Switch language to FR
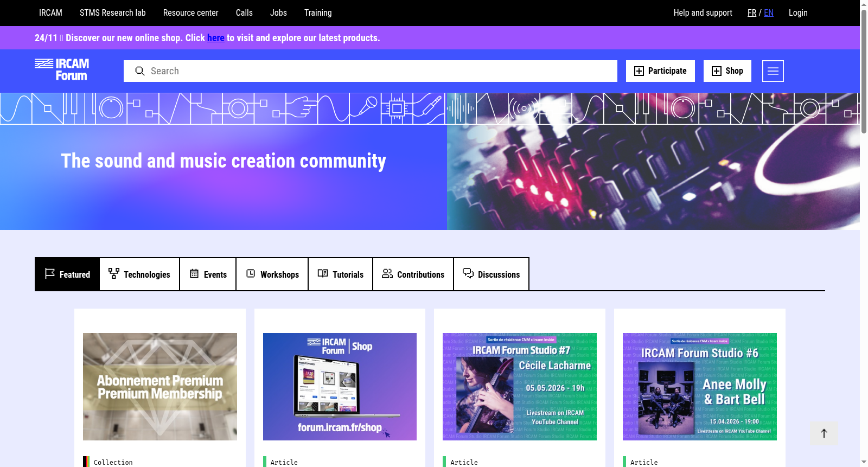 tap(752, 12)
